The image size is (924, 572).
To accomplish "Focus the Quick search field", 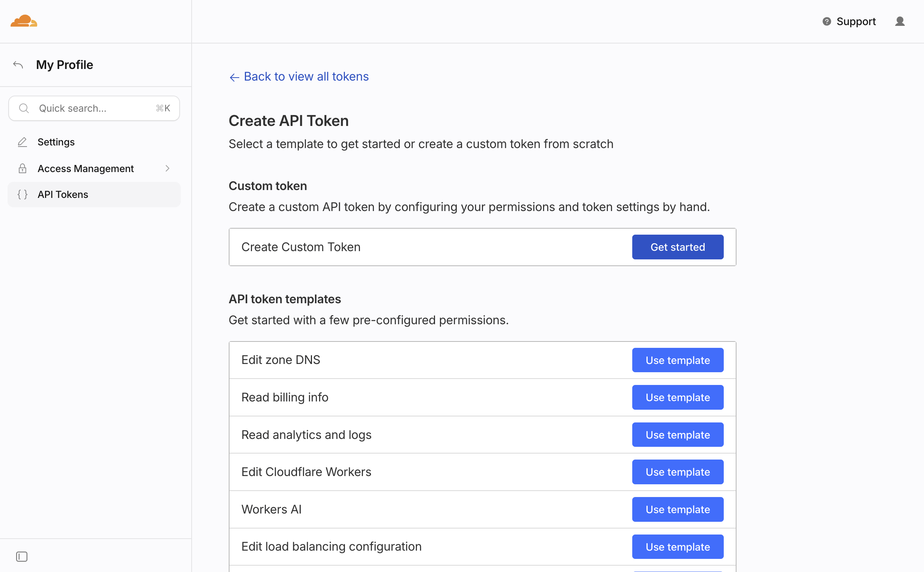I will 94,108.
